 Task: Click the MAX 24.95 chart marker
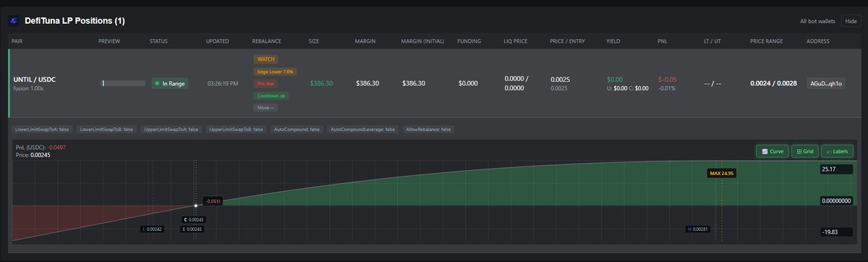(722, 173)
